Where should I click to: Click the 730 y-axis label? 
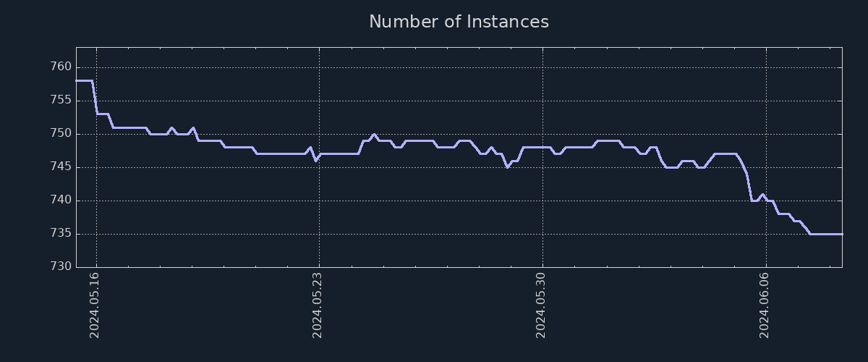[61, 267]
